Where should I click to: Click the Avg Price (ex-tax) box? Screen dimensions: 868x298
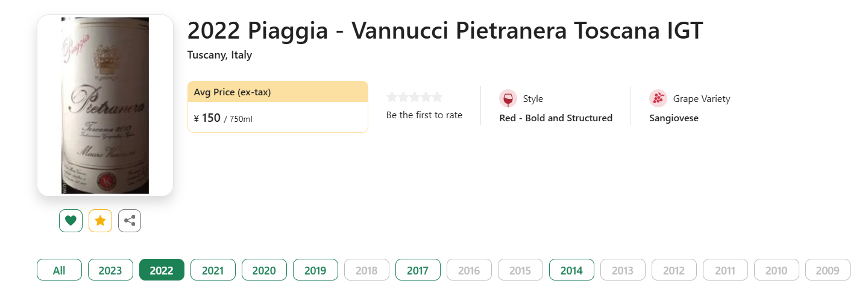click(x=277, y=107)
